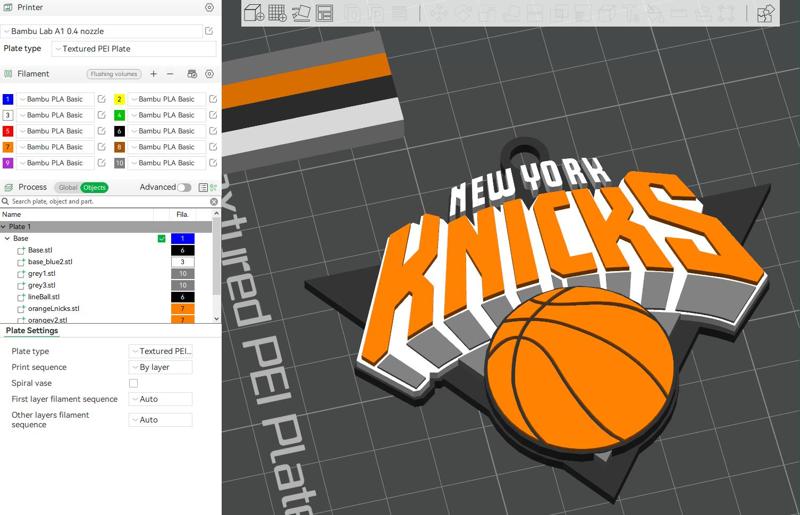Edit preset of filament 10
This screenshot has width=800, height=515.
tap(213, 162)
